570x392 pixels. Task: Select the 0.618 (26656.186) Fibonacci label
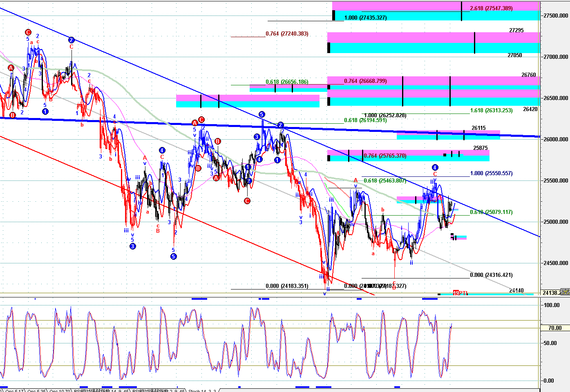tap(287, 82)
